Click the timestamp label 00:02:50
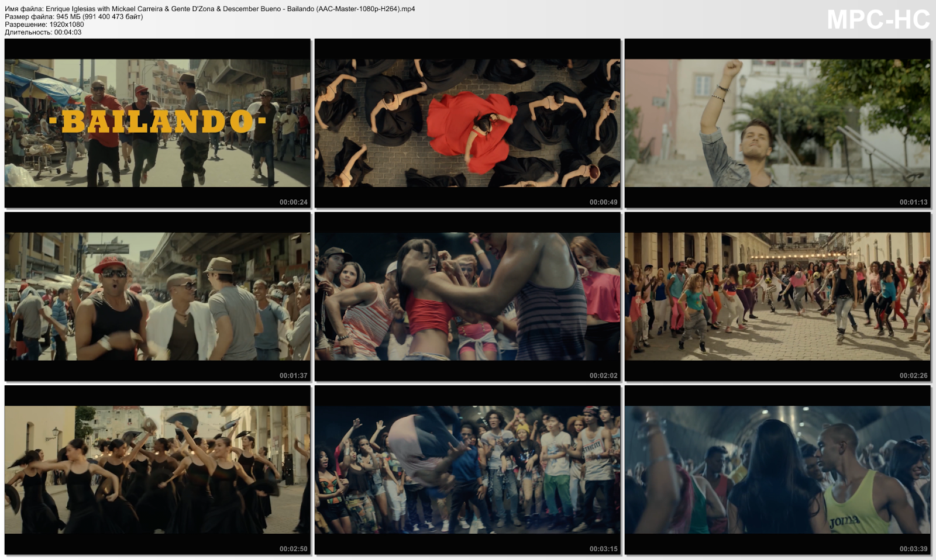This screenshot has height=560, width=936. [x=293, y=549]
